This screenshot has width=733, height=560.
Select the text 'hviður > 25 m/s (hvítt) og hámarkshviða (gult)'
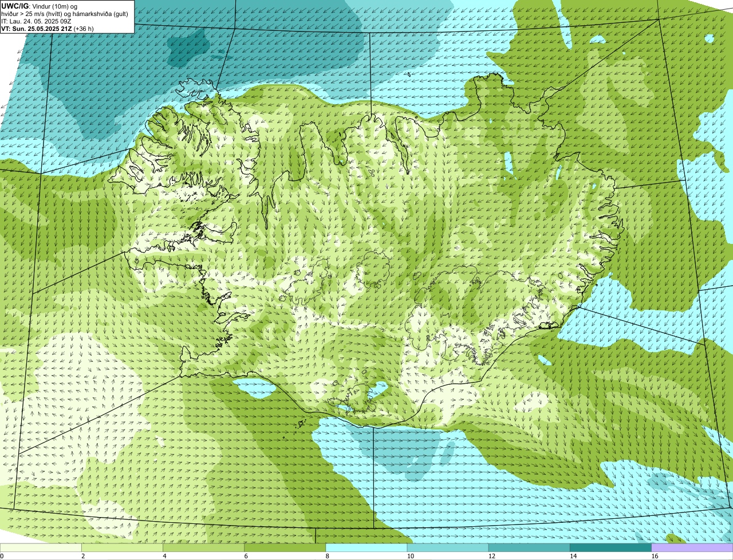(x=65, y=14)
